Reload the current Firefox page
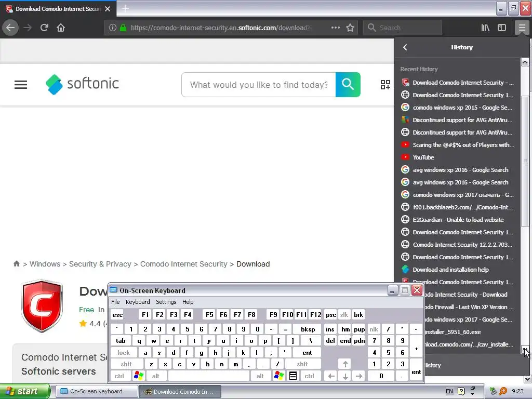The height and width of the screenshot is (399, 532). (44, 28)
